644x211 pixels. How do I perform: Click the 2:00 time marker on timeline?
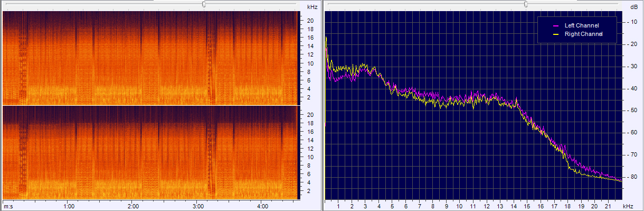tap(133, 206)
